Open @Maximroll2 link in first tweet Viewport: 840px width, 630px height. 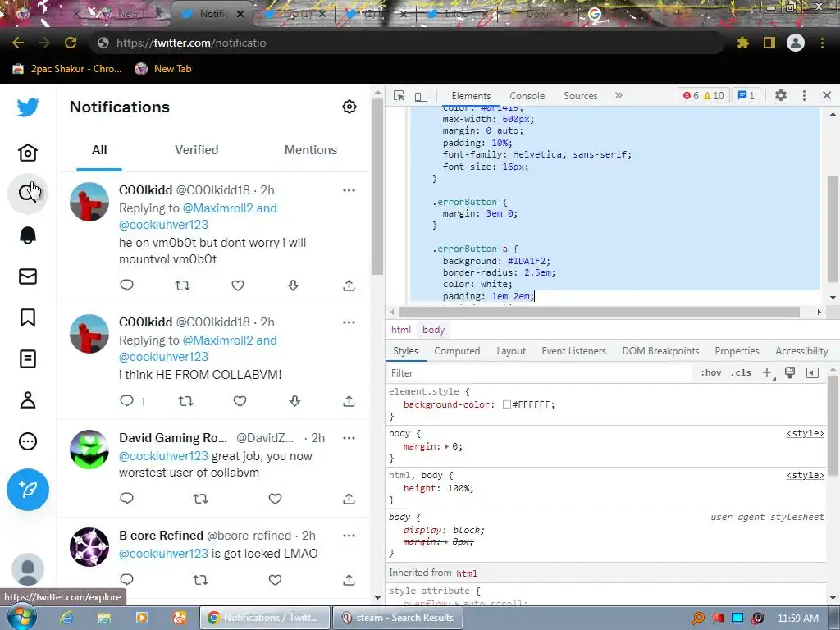tap(217, 208)
